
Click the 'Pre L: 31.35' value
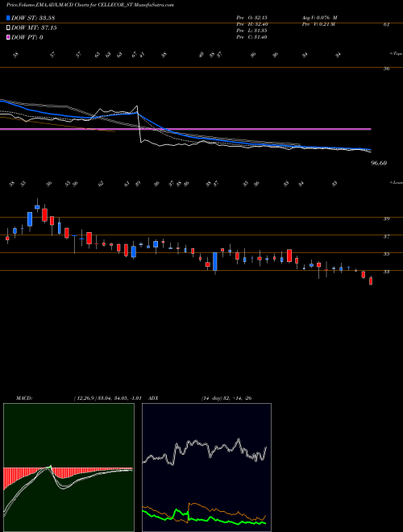tap(251, 31)
